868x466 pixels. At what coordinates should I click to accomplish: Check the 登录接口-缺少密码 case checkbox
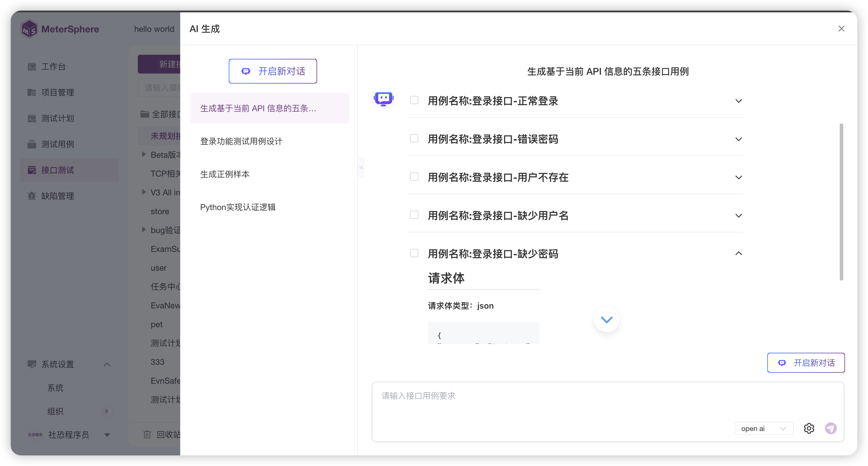414,253
